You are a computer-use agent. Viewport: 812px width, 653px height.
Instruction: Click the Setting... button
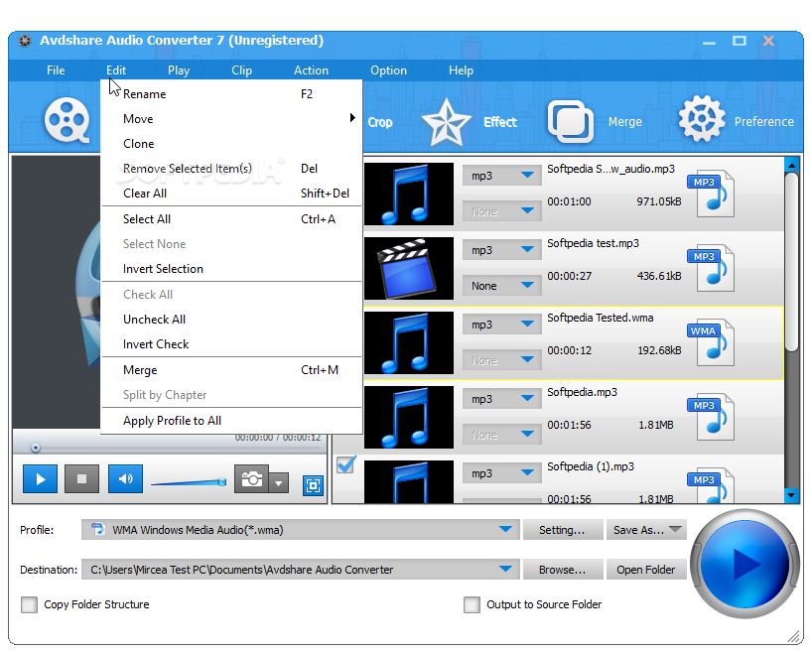point(563,530)
